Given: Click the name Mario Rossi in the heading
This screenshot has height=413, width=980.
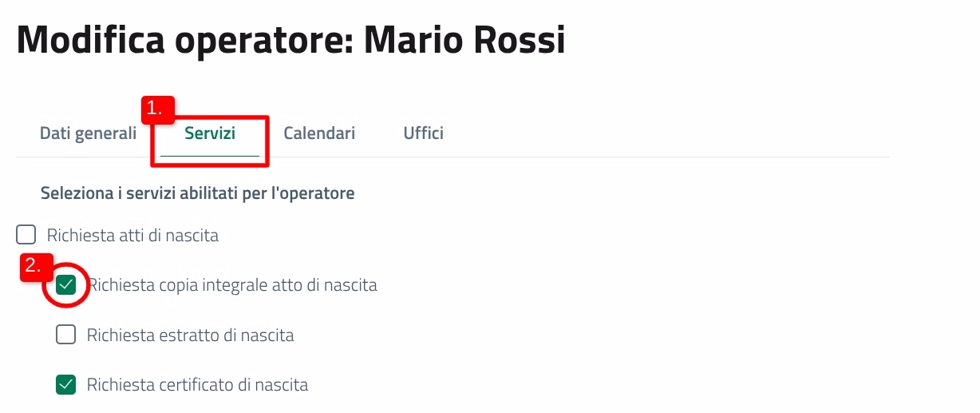Looking at the screenshot, I should coord(464,40).
